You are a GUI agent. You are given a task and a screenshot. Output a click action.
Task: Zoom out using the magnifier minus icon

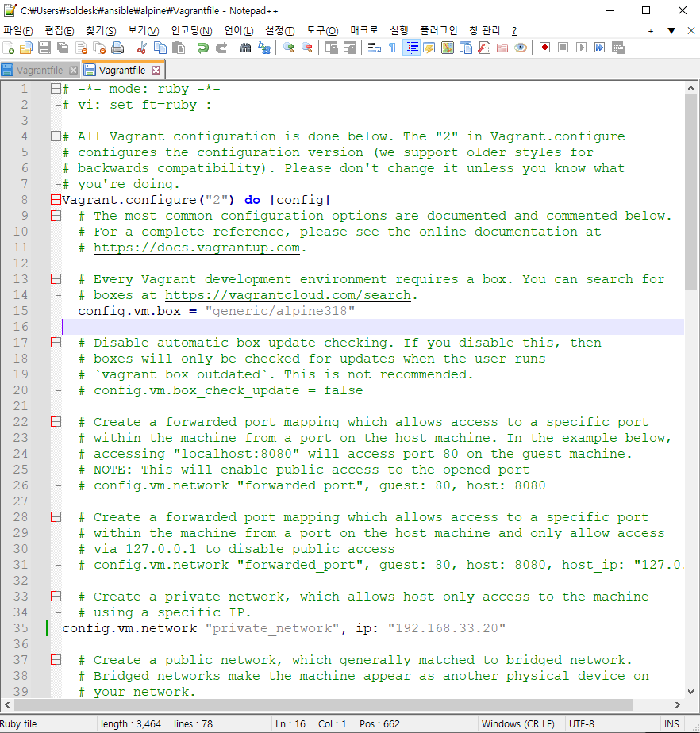[x=307, y=48]
